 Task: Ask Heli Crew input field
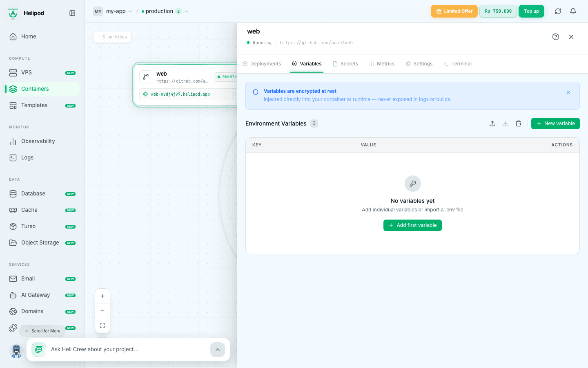[x=128, y=350]
